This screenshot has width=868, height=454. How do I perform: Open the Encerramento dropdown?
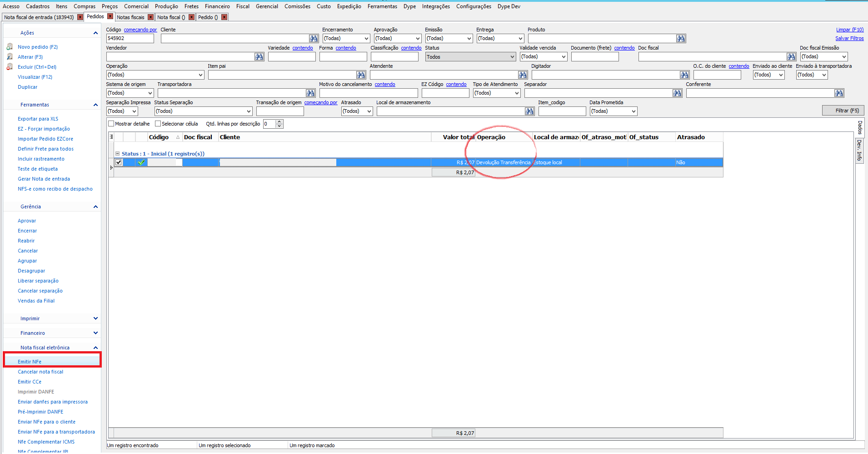click(366, 39)
